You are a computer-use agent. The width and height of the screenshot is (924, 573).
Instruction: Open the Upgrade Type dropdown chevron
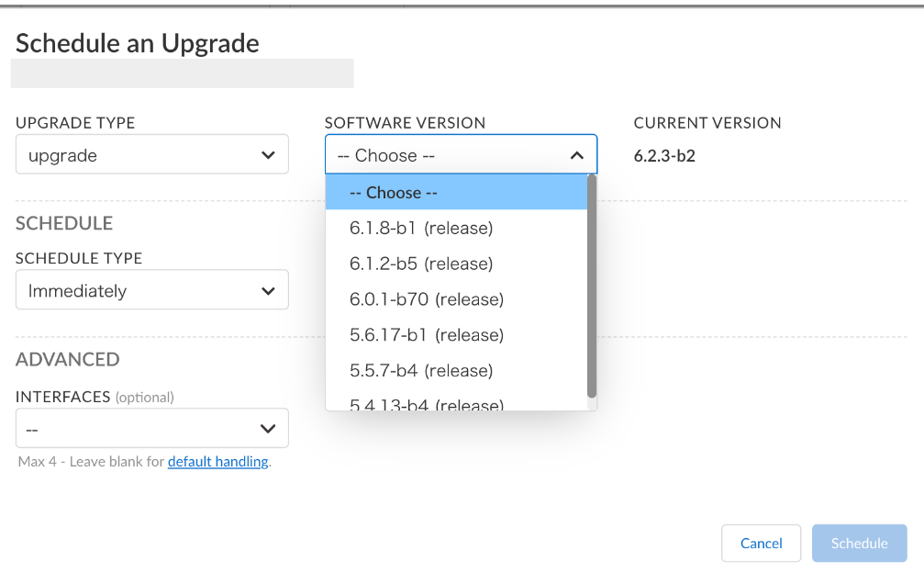269,154
